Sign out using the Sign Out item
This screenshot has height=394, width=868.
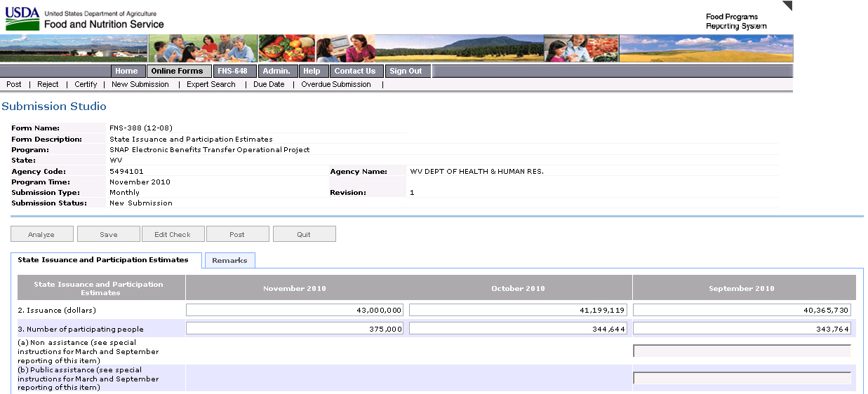(x=406, y=71)
